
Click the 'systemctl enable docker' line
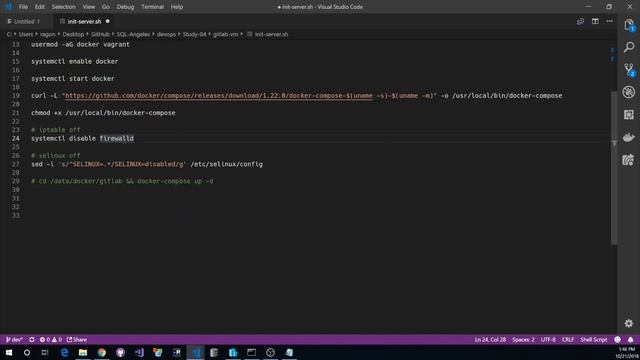(x=75, y=61)
